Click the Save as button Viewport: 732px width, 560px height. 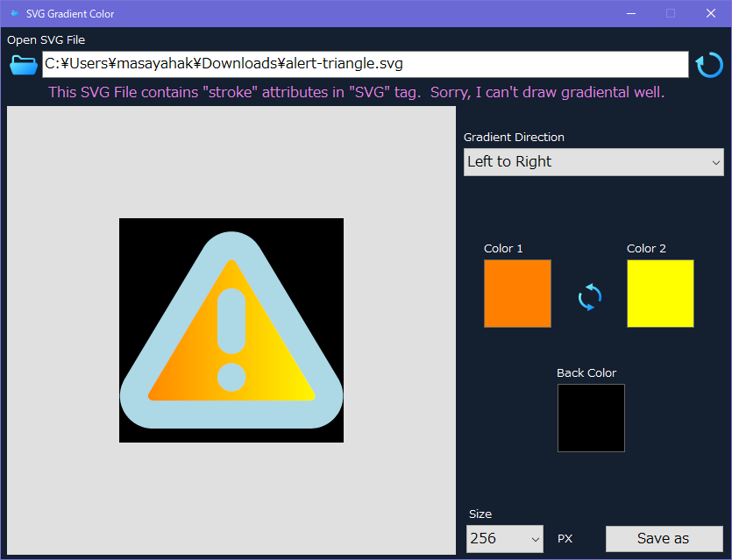(x=664, y=539)
